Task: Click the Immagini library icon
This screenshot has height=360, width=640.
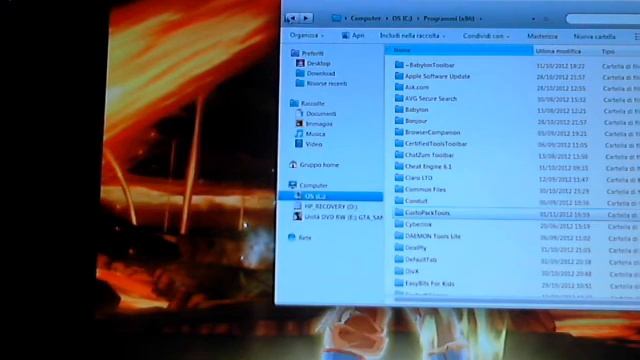Action: [x=300, y=123]
